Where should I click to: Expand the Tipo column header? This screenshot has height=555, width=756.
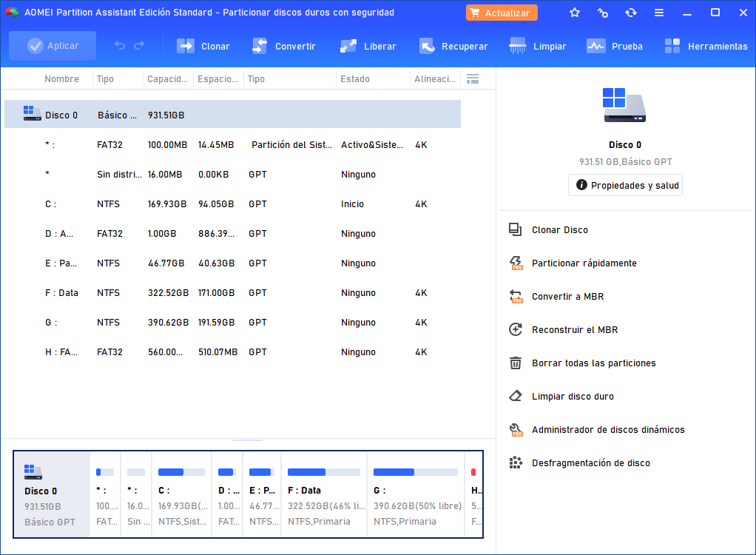(105, 78)
